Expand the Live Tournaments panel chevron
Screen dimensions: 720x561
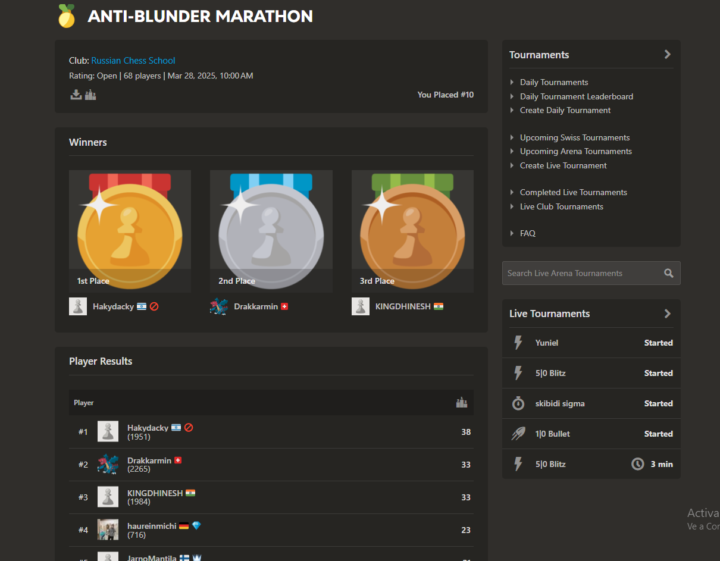point(667,314)
